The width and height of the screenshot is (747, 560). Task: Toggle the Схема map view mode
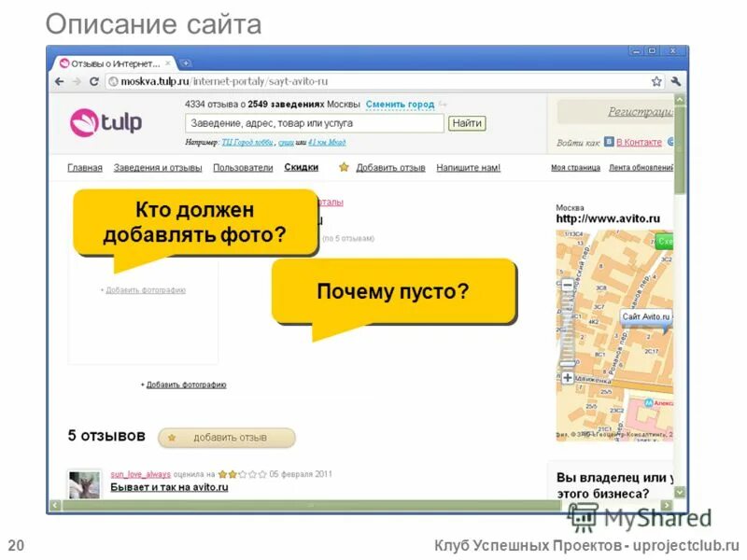667,241
